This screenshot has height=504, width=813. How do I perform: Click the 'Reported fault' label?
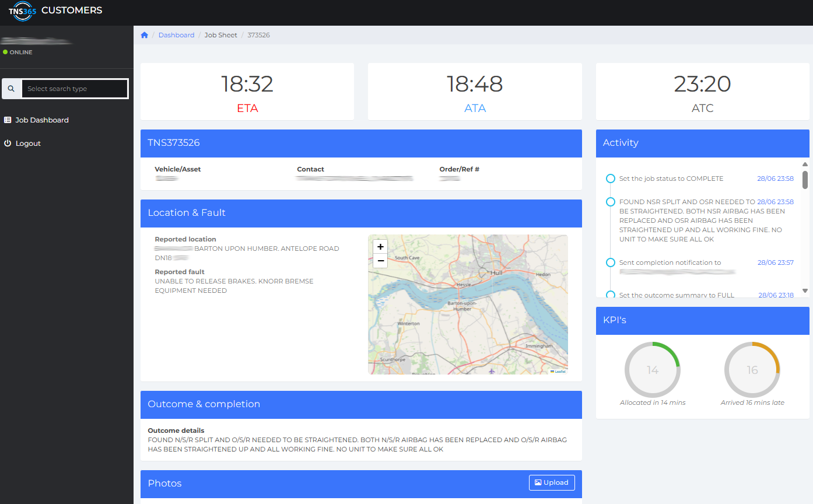(x=180, y=272)
